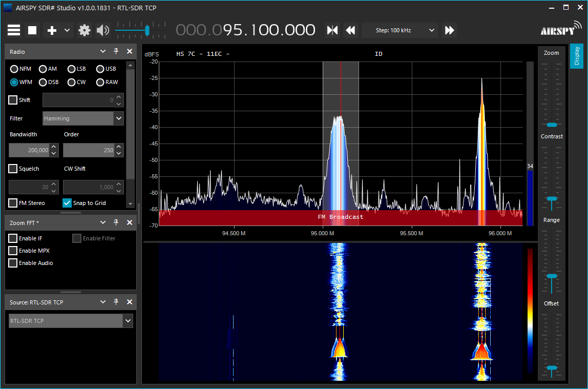
Task: Click the Bandwidth 200,000 input field
Action: [30, 150]
